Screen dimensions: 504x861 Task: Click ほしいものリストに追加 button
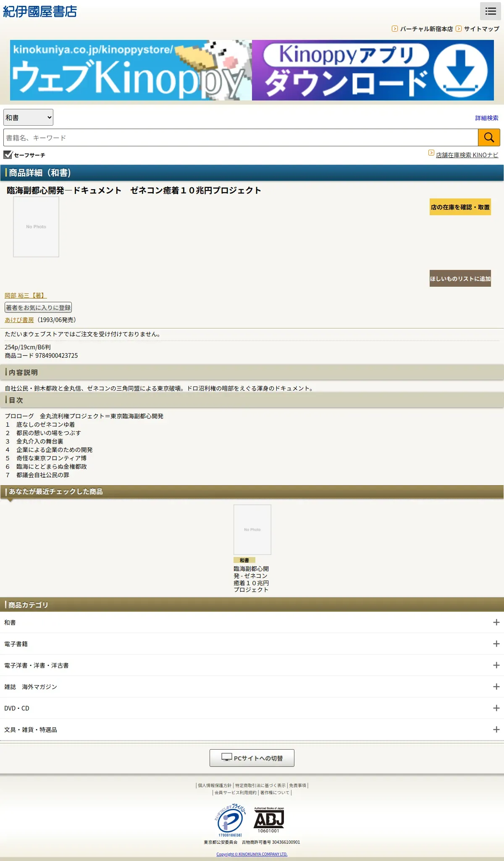(x=460, y=278)
